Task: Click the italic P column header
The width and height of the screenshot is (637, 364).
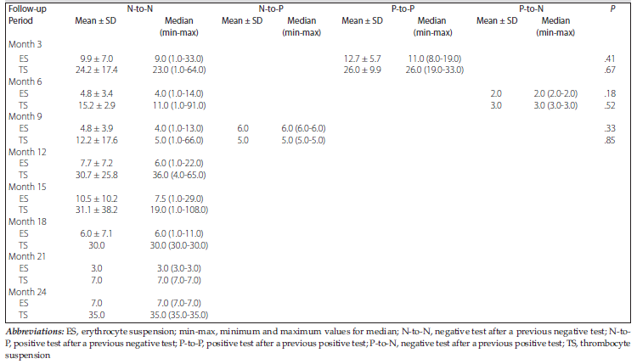Action: pyautogui.click(x=610, y=8)
